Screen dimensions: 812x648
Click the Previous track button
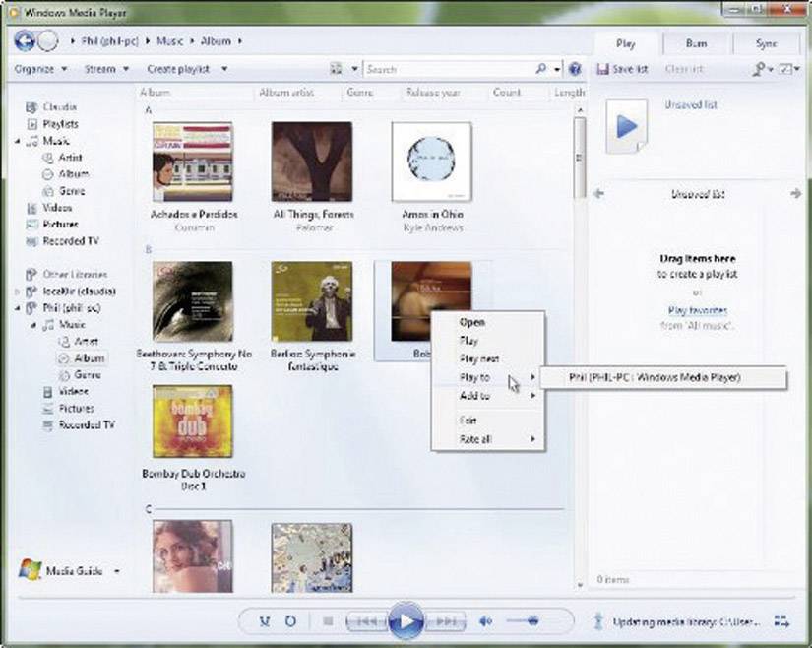(x=367, y=621)
